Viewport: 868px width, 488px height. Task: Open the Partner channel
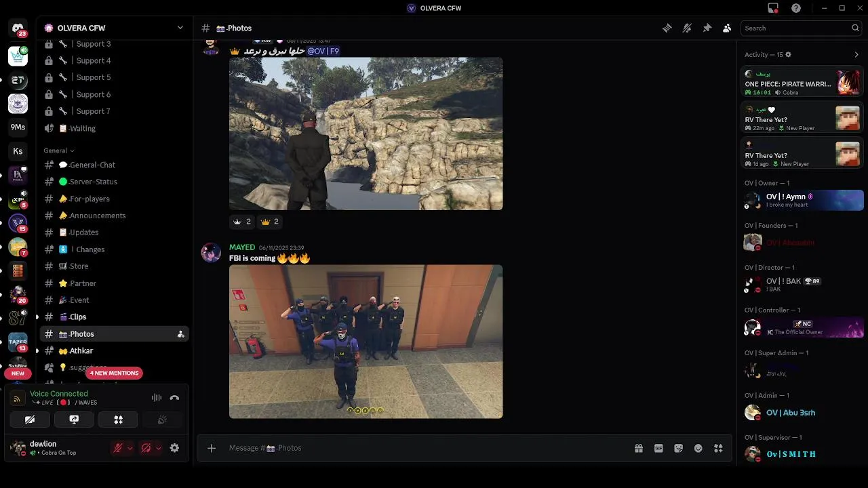point(113,283)
